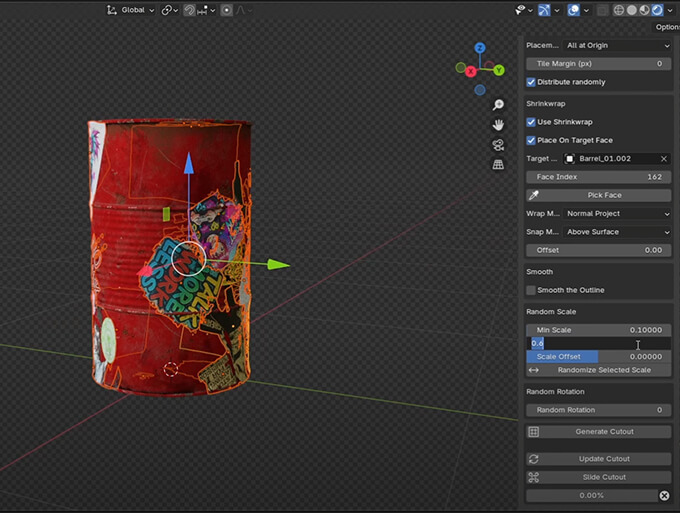The width and height of the screenshot is (680, 513).
Task: Switch perspective/orthographic with the grid icon
Action: tap(498, 165)
